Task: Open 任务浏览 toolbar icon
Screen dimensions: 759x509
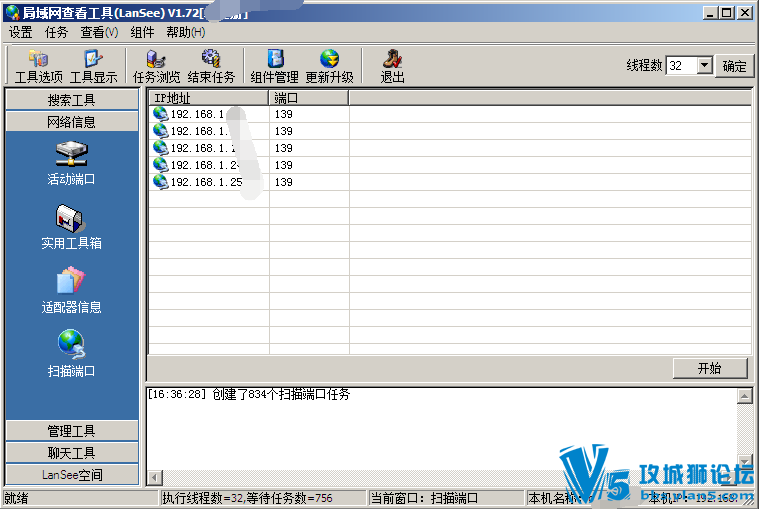Action: click(x=156, y=66)
